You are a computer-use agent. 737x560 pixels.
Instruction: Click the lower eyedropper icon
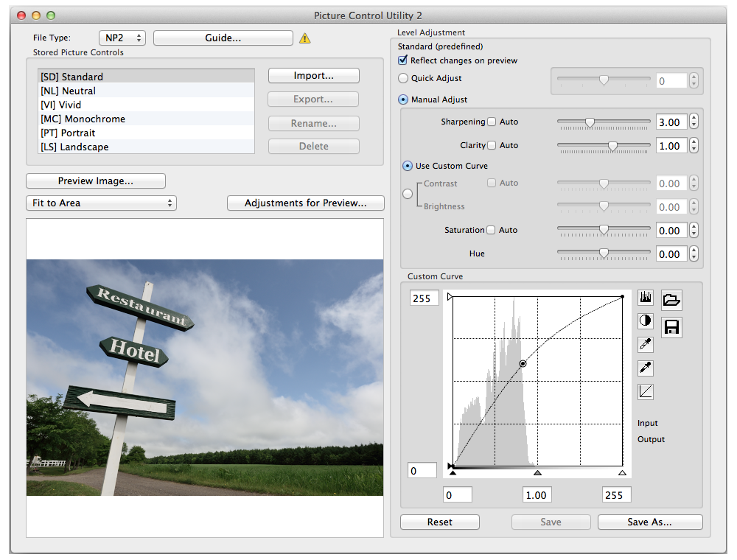pos(646,368)
